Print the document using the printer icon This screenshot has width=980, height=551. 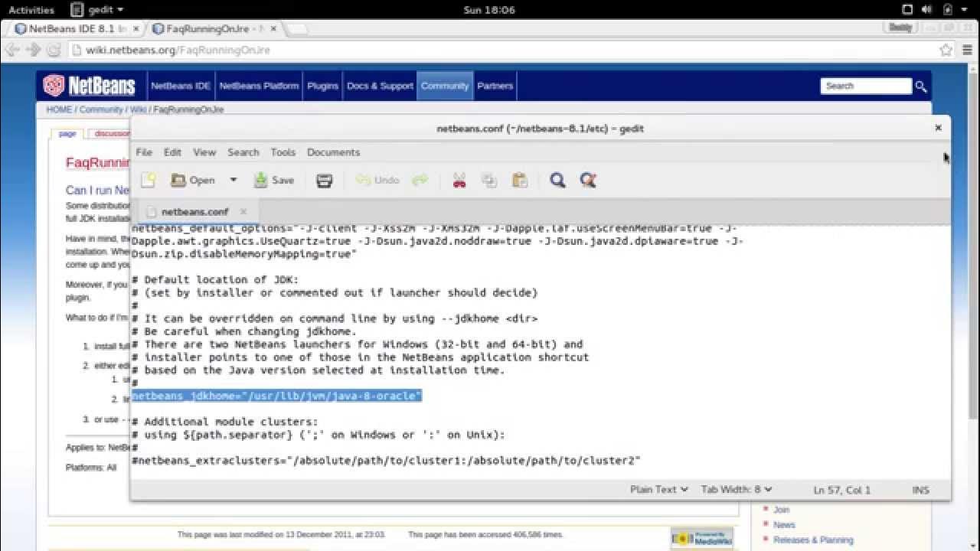pyautogui.click(x=325, y=180)
